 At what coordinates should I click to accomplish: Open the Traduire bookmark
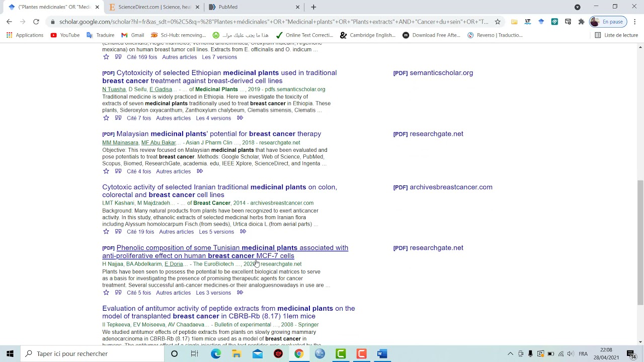click(101, 35)
